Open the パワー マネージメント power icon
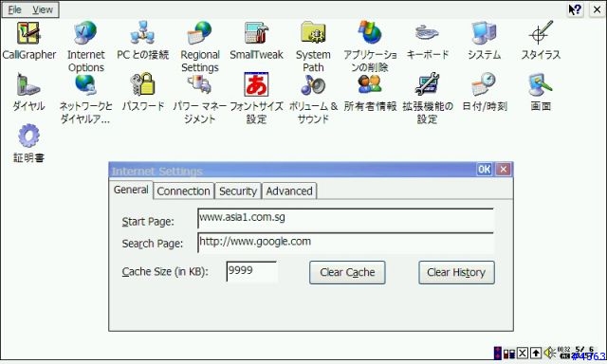Viewport: 607px width, 364px height. tap(200, 84)
